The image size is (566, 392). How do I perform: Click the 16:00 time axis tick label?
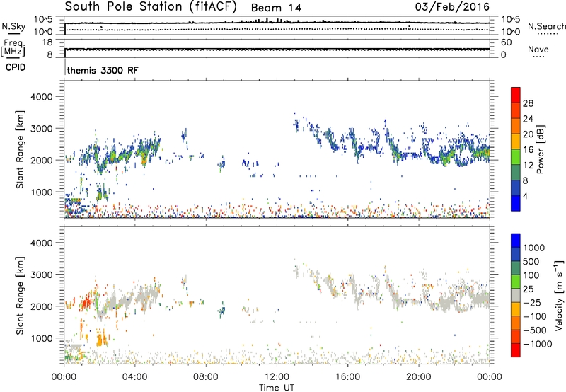pyautogui.click(x=347, y=377)
